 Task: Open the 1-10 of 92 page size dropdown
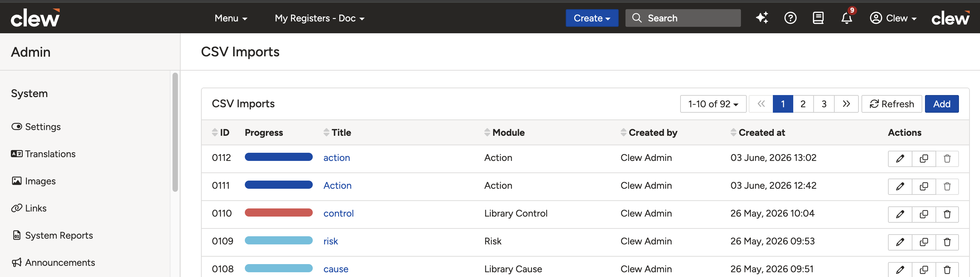pos(713,104)
